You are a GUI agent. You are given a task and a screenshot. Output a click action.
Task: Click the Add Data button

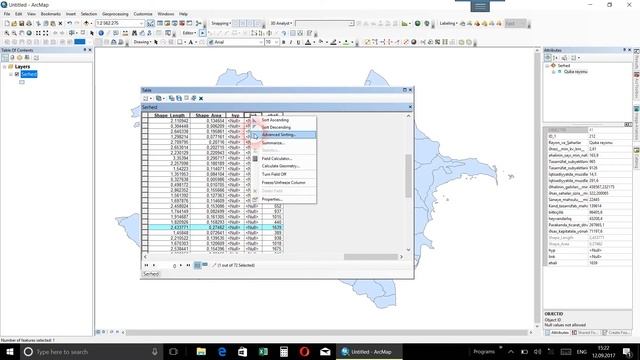click(87, 24)
